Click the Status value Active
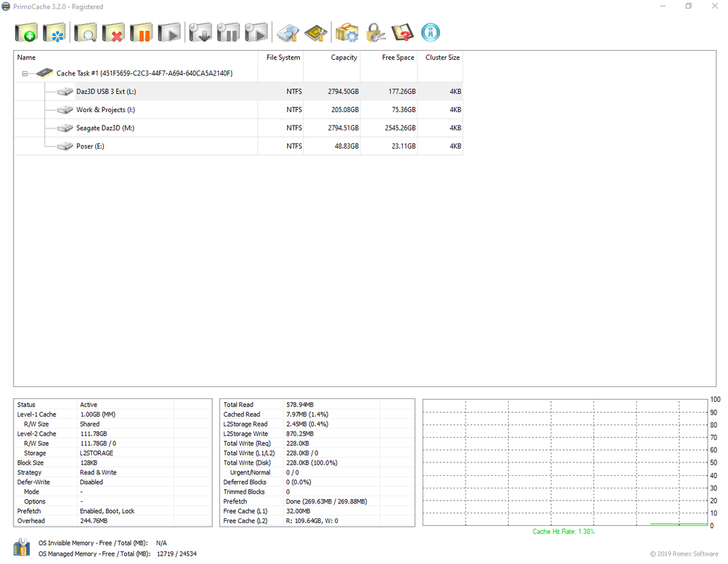 pyautogui.click(x=89, y=405)
